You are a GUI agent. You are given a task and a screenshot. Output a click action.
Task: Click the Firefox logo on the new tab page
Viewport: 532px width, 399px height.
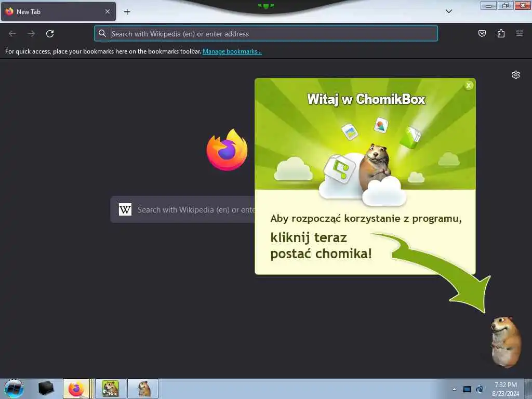[x=227, y=150]
